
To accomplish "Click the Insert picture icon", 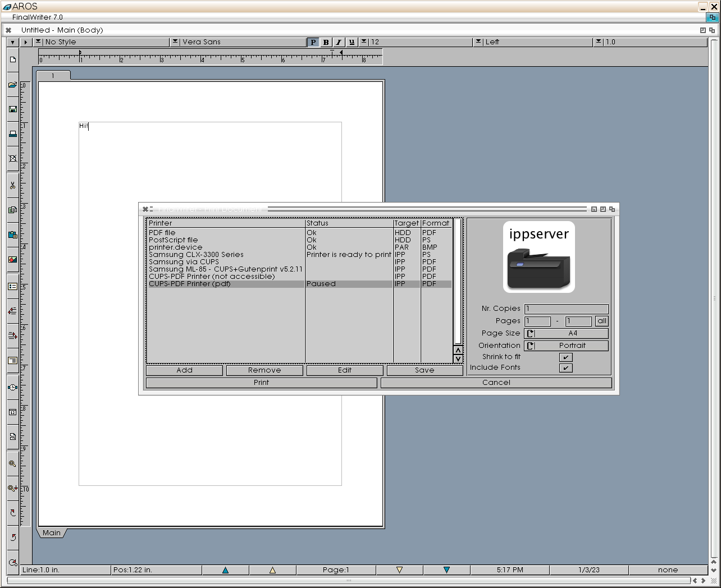I will point(12,260).
